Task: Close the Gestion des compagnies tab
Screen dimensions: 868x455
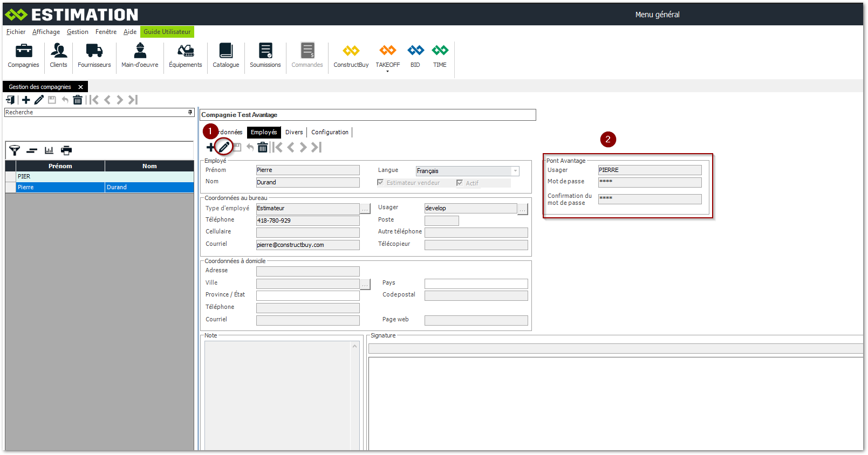Action: (x=80, y=87)
